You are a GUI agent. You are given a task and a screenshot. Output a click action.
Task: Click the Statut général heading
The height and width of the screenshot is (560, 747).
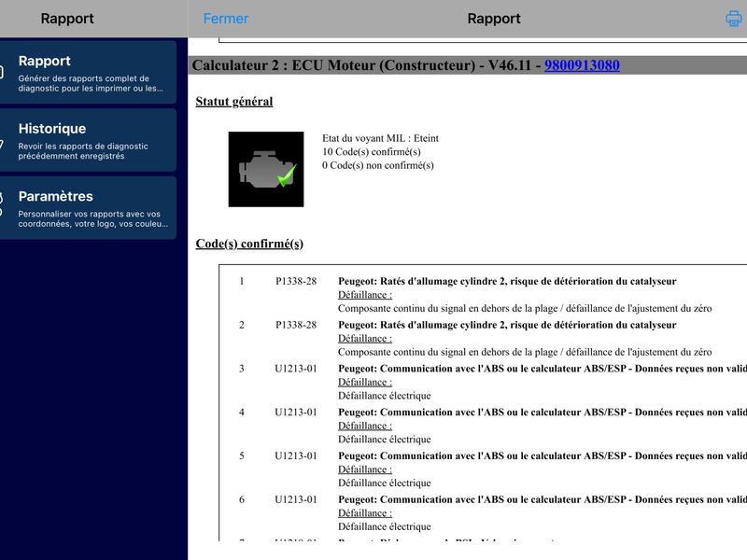pyautogui.click(x=234, y=102)
